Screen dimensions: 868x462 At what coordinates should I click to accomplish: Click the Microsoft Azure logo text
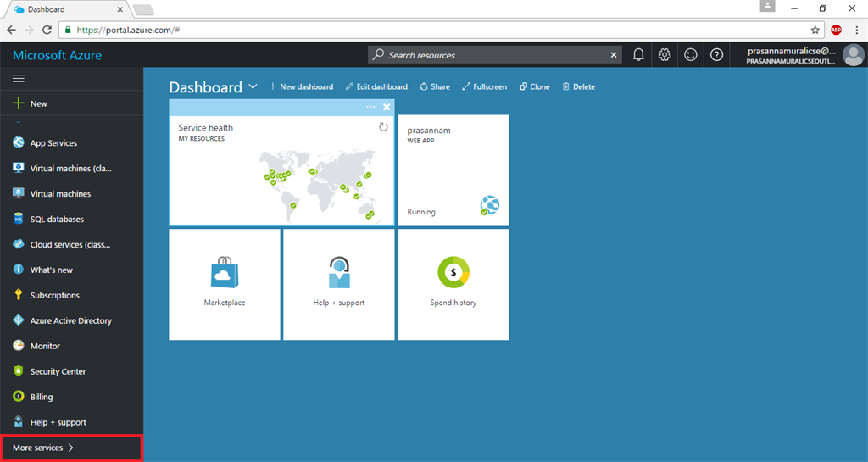pos(57,55)
